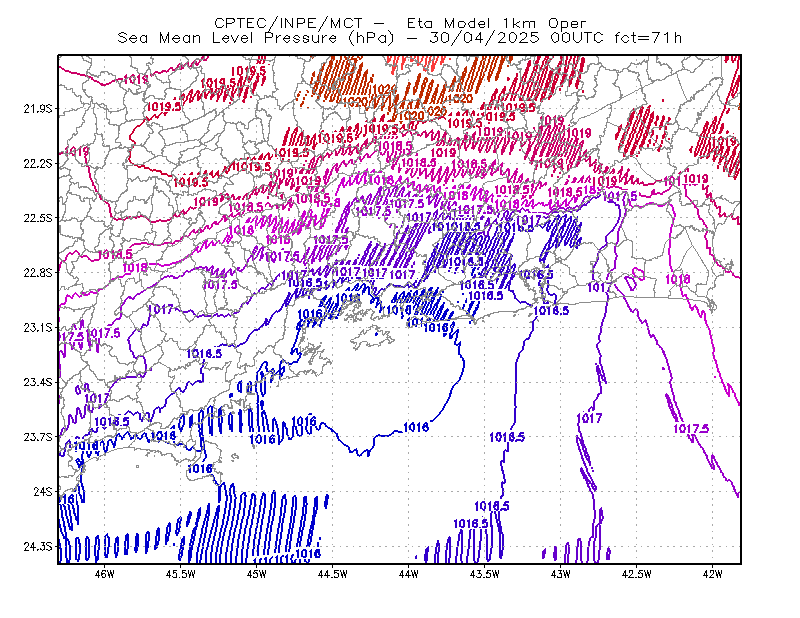Click the CPTEC/INPE/MCT title text
The image size is (800, 618).
tap(288, 23)
